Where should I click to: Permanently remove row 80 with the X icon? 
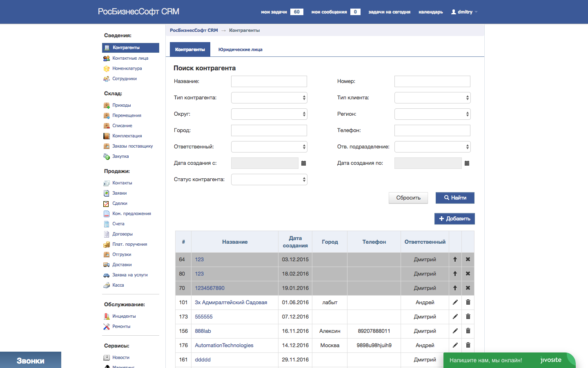(468, 274)
